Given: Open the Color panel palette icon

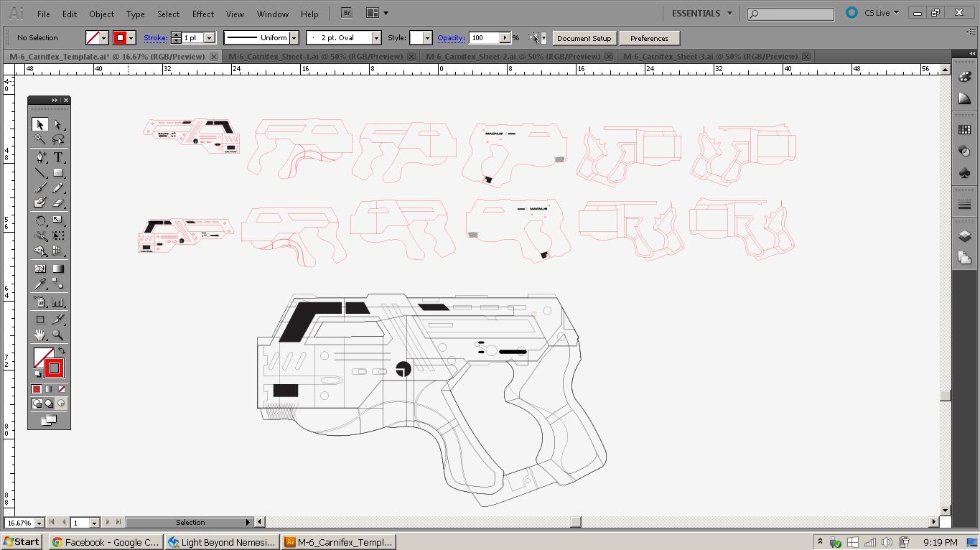Looking at the screenshot, I should pyautogui.click(x=965, y=78).
